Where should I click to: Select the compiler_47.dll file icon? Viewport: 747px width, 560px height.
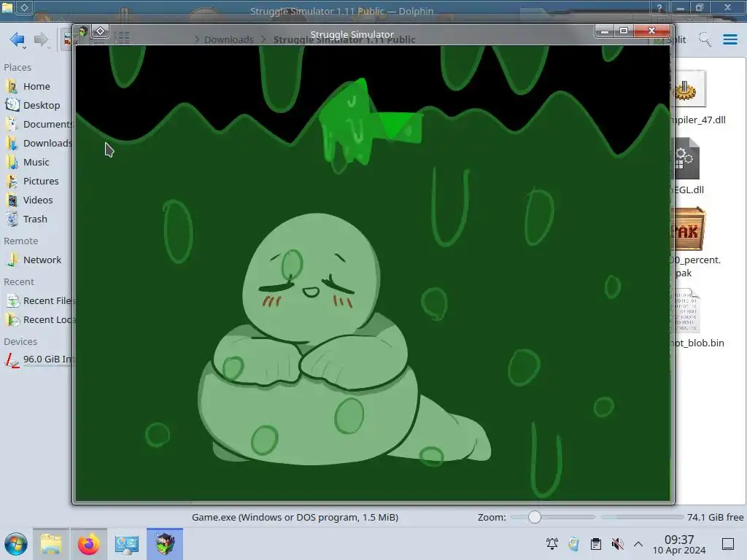(687, 89)
